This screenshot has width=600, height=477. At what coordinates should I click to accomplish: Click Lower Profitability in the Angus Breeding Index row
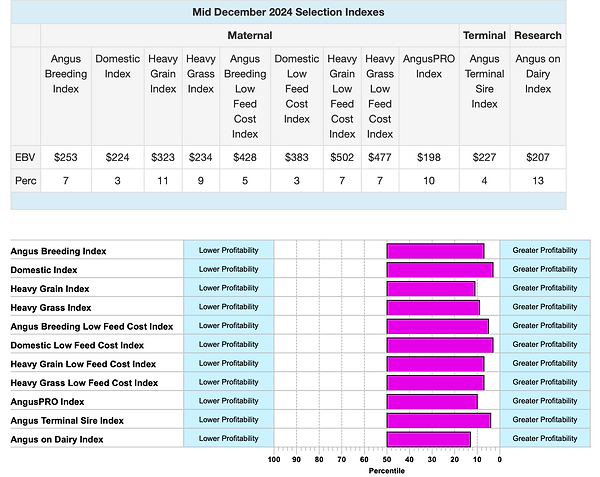pos(228,250)
